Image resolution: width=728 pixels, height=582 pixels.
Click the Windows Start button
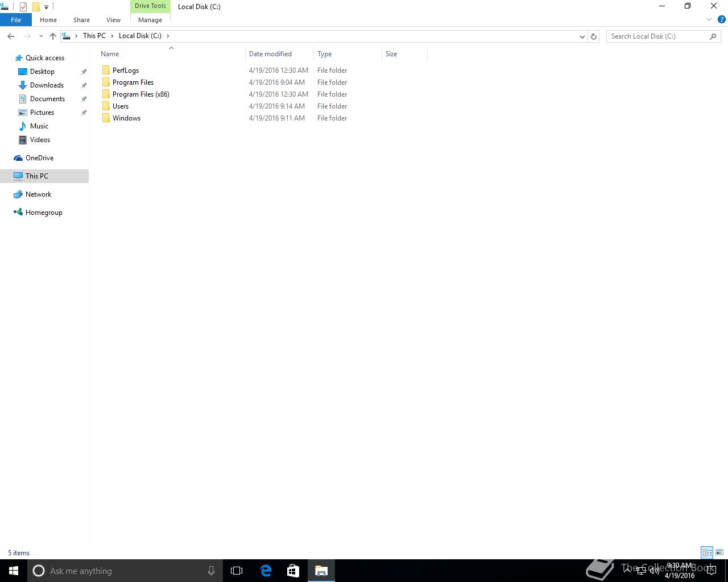point(14,571)
